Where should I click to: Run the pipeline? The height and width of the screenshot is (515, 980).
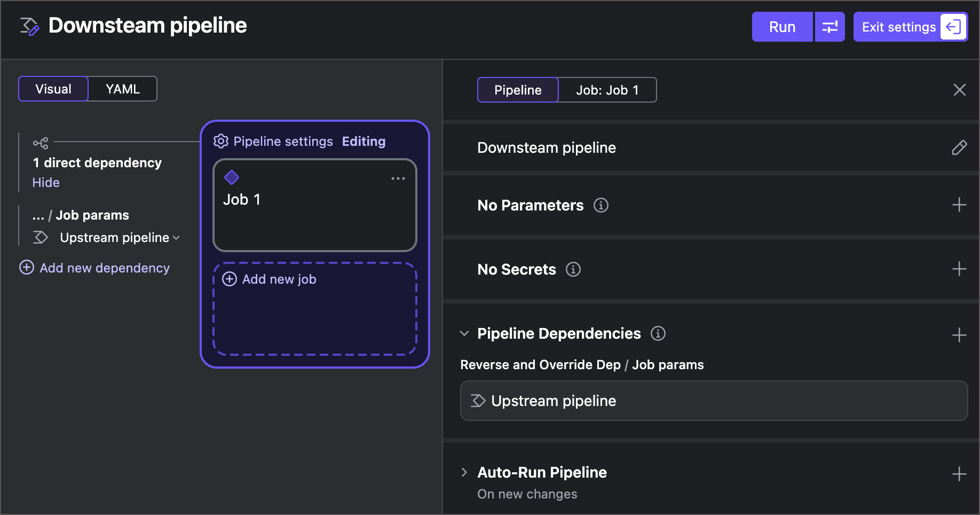click(782, 27)
